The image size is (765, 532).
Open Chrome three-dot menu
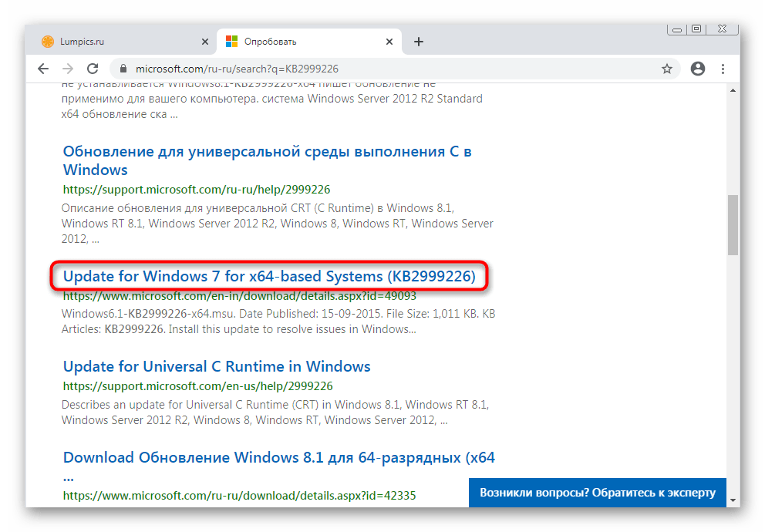(723, 69)
